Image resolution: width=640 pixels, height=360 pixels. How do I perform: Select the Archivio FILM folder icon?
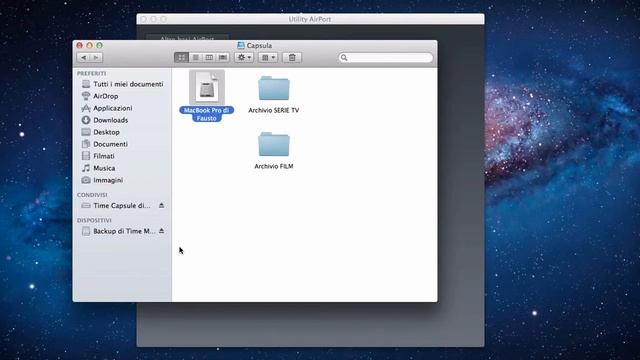[274, 144]
